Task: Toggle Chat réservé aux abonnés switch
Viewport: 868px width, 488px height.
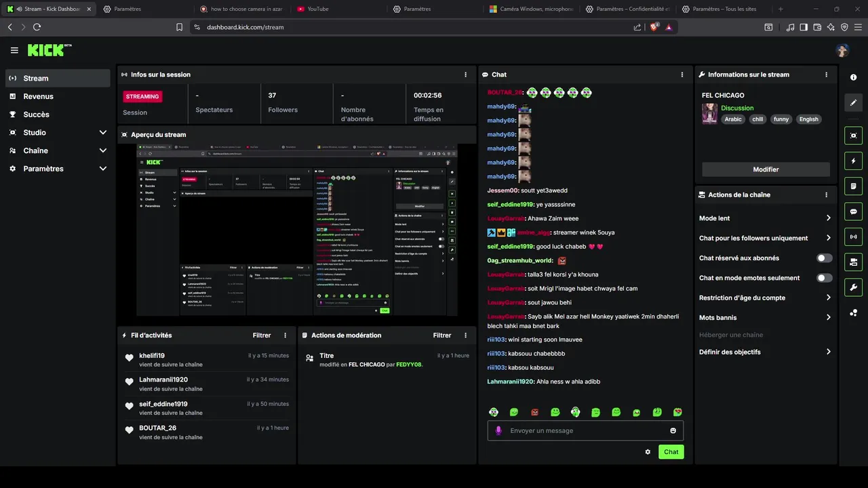Action: 825,258
